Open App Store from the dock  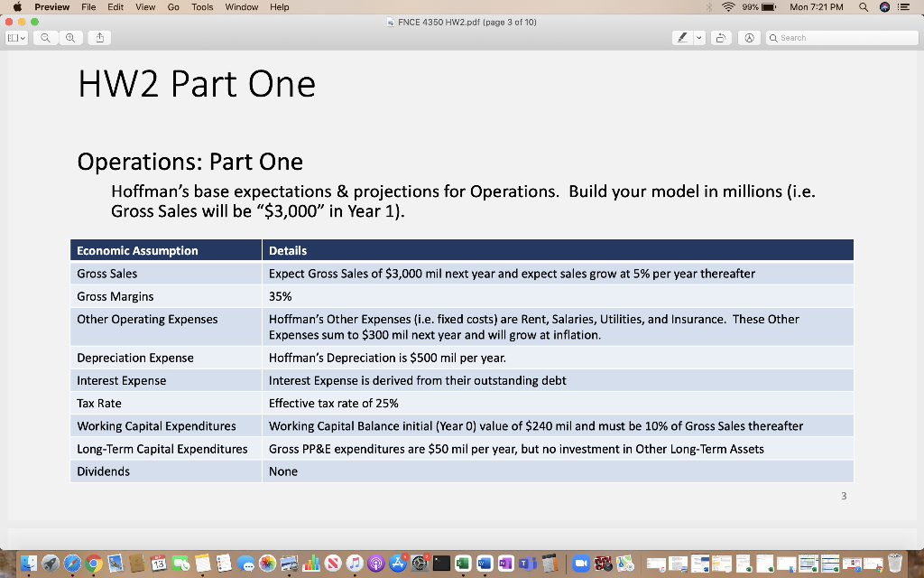(398, 564)
